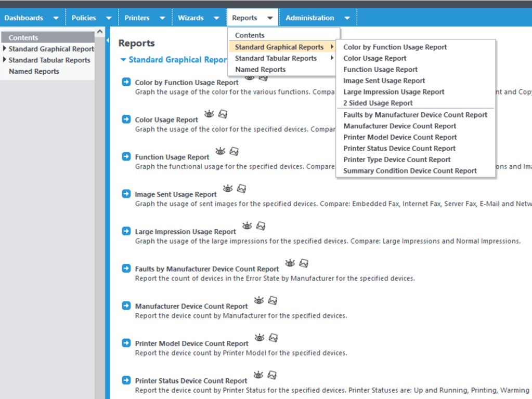Expand Standard Tabular Reports in the Contents tree
The image size is (532, 399).
[x=5, y=60]
